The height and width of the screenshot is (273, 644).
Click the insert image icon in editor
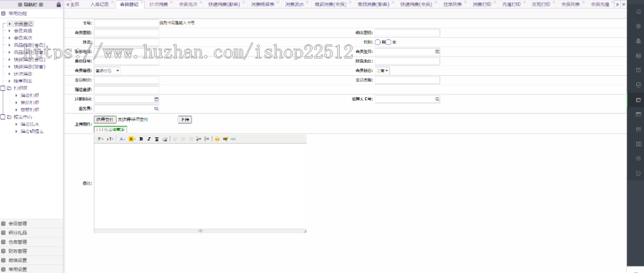pyautogui.click(x=225, y=139)
